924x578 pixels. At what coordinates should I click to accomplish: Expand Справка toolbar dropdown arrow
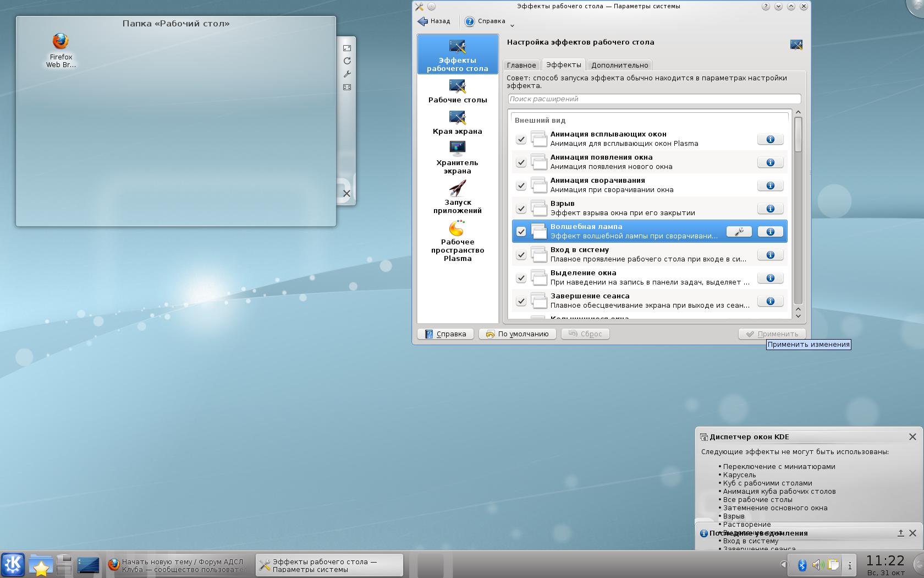click(x=512, y=25)
